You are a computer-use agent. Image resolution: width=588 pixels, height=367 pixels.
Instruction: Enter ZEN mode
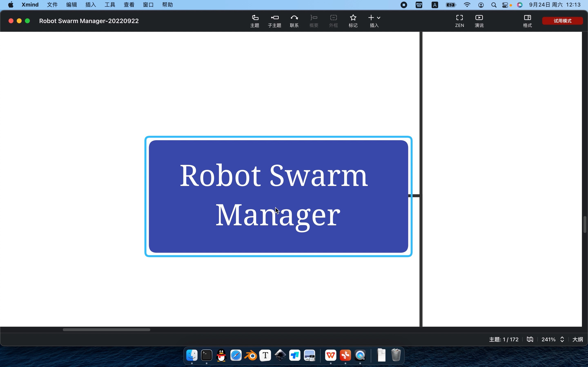459,21
